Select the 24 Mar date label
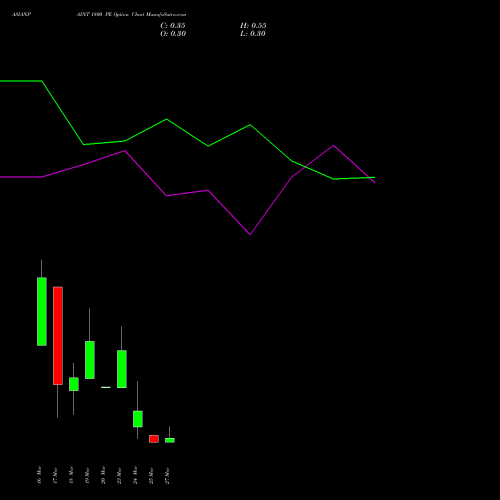 (x=135, y=475)
